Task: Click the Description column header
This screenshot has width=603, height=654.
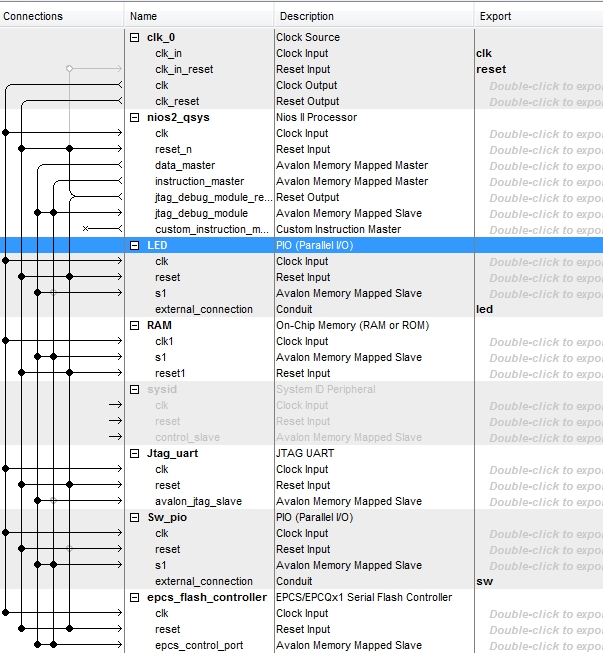Action: [307, 16]
